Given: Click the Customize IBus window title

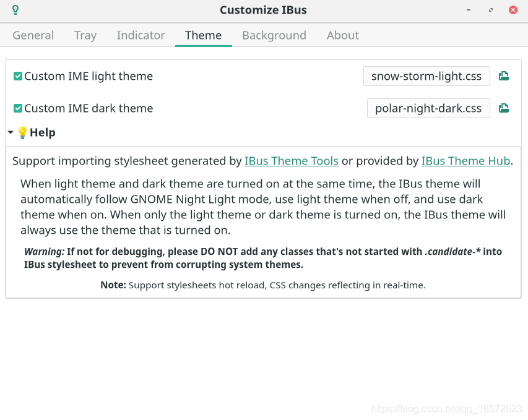Looking at the screenshot, I should (x=263, y=10).
